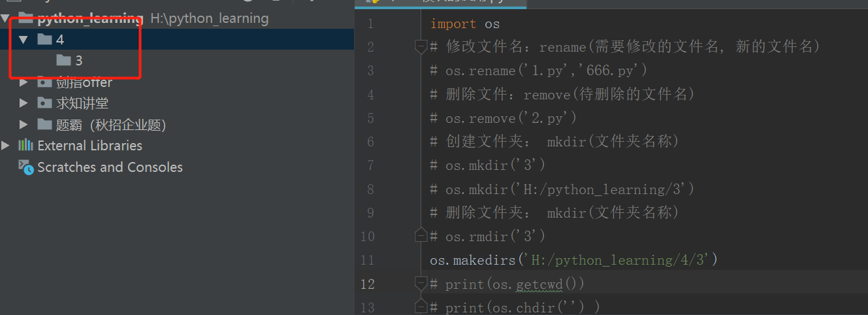Select the Scratches and Consoles label
The image size is (868, 315).
click(x=110, y=167)
